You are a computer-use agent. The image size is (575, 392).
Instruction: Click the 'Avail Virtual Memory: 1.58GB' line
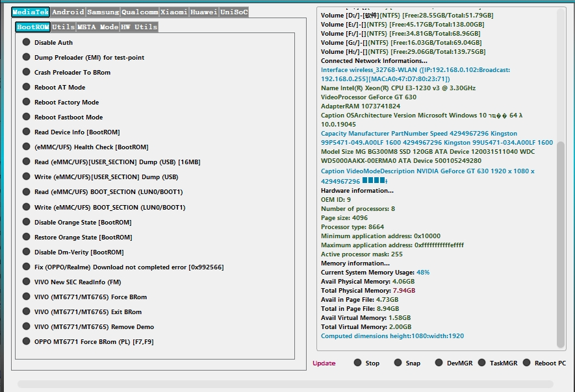coord(366,317)
